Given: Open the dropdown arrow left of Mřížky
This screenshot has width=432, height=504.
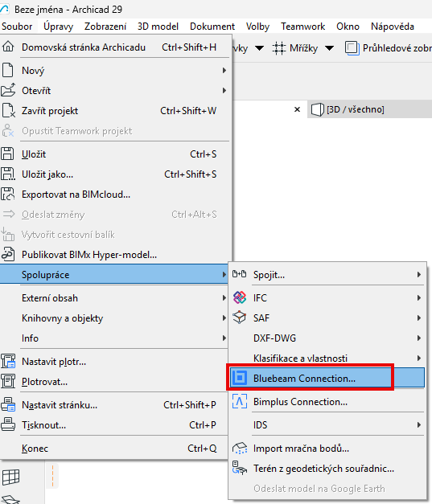Looking at the screenshot, I should coord(259,48).
